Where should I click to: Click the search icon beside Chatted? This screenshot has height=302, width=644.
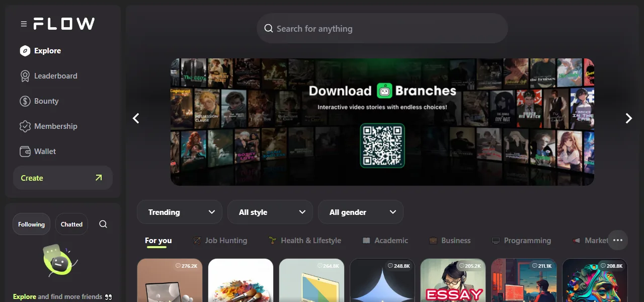tap(103, 224)
